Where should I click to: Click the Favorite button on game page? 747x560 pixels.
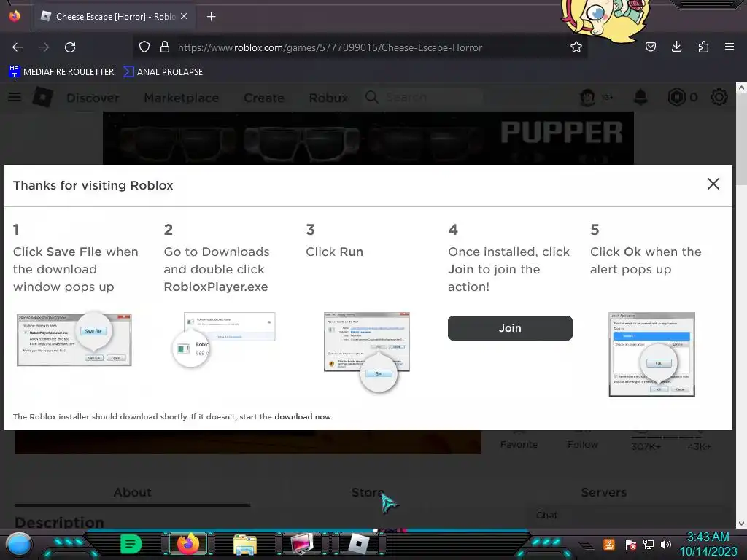tap(519, 443)
